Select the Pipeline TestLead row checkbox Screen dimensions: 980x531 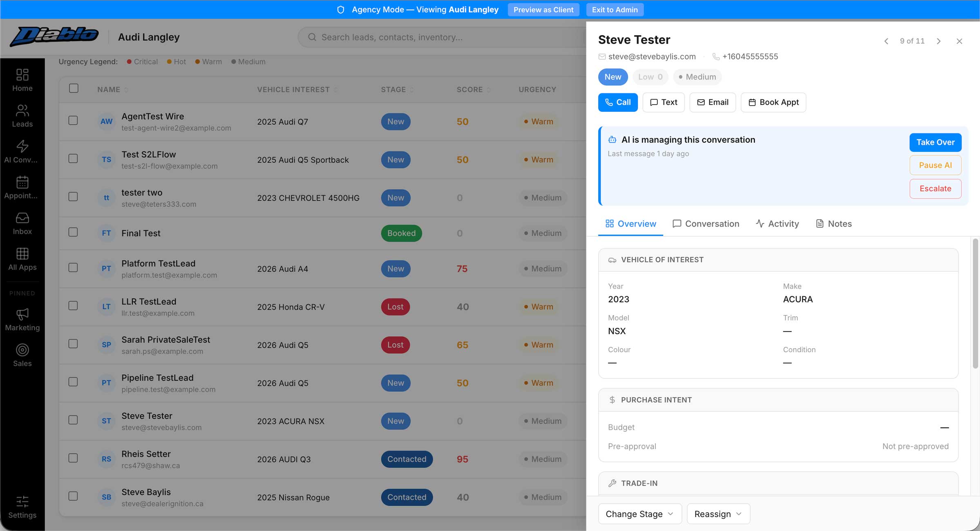pos(73,382)
